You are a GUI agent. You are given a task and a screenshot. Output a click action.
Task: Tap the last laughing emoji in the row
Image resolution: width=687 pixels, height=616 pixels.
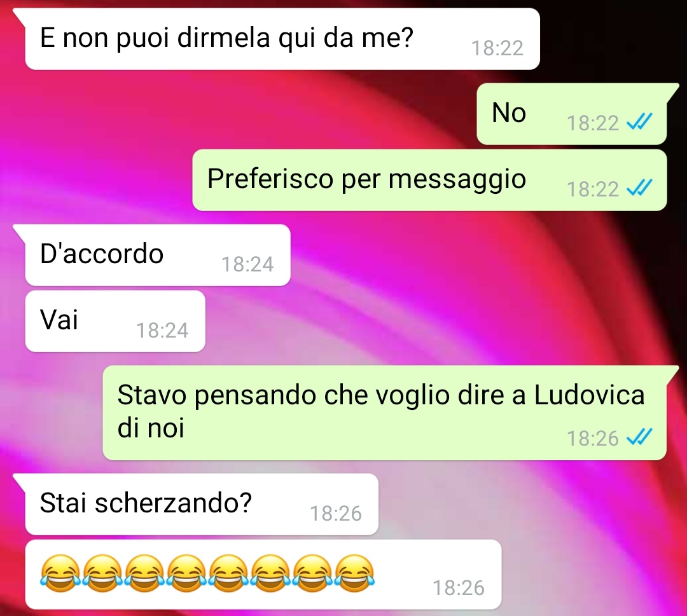pyautogui.click(x=355, y=573)
